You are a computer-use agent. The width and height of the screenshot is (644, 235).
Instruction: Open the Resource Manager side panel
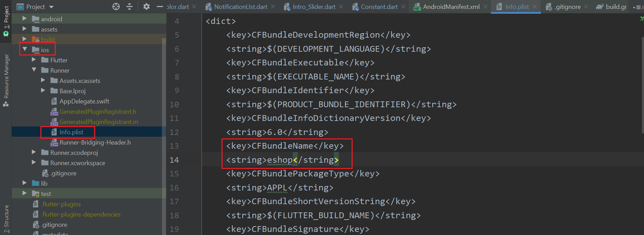(x=6, y=79)
